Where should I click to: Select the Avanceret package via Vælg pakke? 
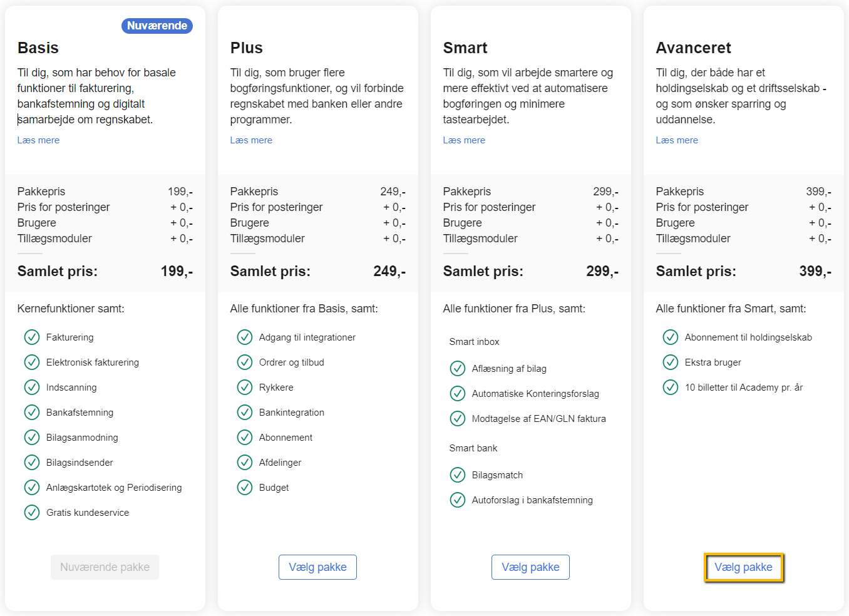pyautogui.click(x=743, y=567)
